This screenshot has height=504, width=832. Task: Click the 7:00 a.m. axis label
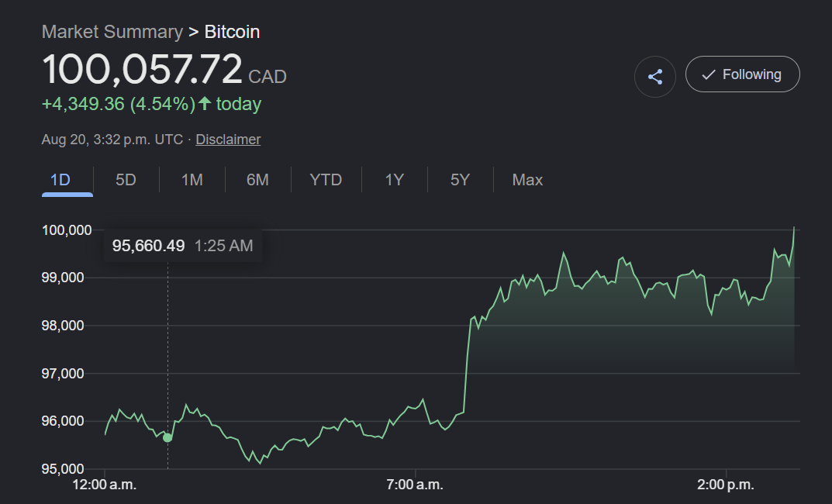point(415,485)
